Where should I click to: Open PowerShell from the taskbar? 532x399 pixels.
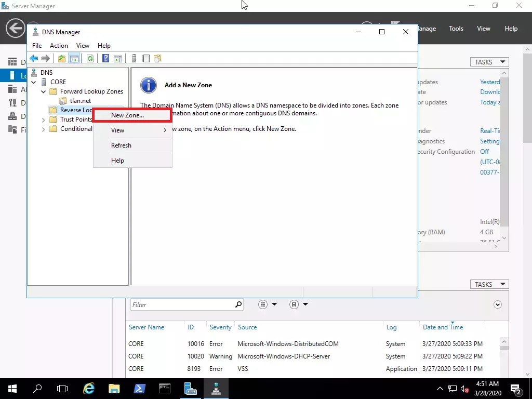[139, 389]
